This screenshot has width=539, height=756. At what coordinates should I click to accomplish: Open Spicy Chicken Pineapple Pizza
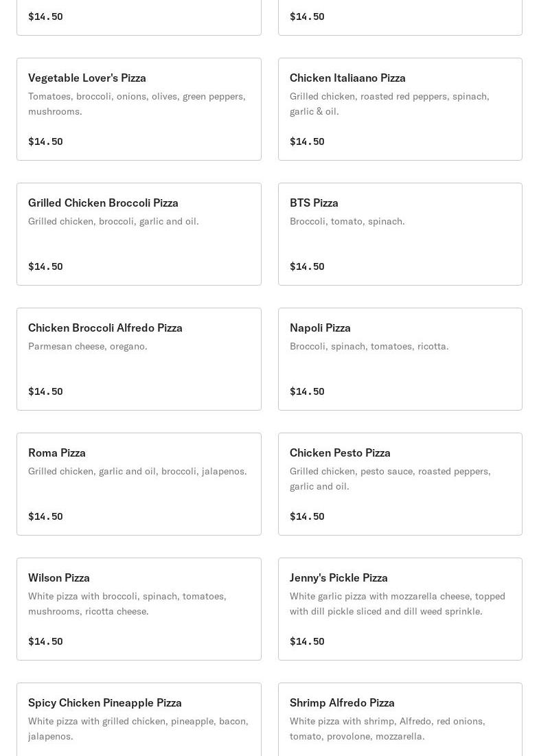139,720
